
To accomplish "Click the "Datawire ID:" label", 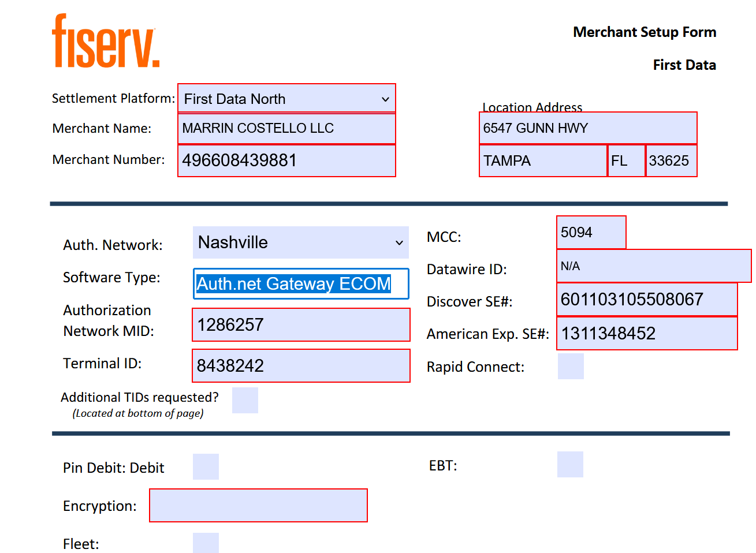I will pos(467,270).
